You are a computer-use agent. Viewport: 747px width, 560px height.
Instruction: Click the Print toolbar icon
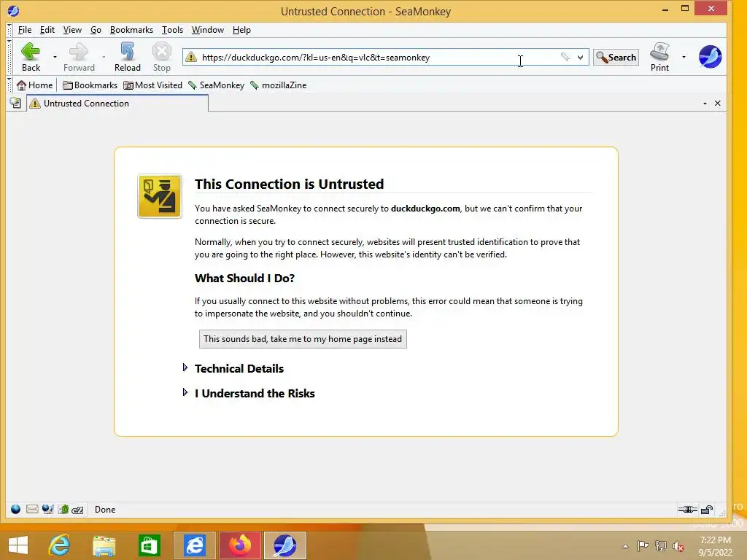(x=659, y=57)
